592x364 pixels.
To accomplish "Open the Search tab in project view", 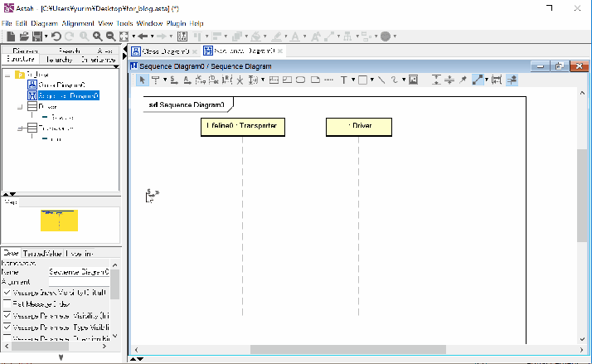I will pyautogui.click(x=70, y=51).
